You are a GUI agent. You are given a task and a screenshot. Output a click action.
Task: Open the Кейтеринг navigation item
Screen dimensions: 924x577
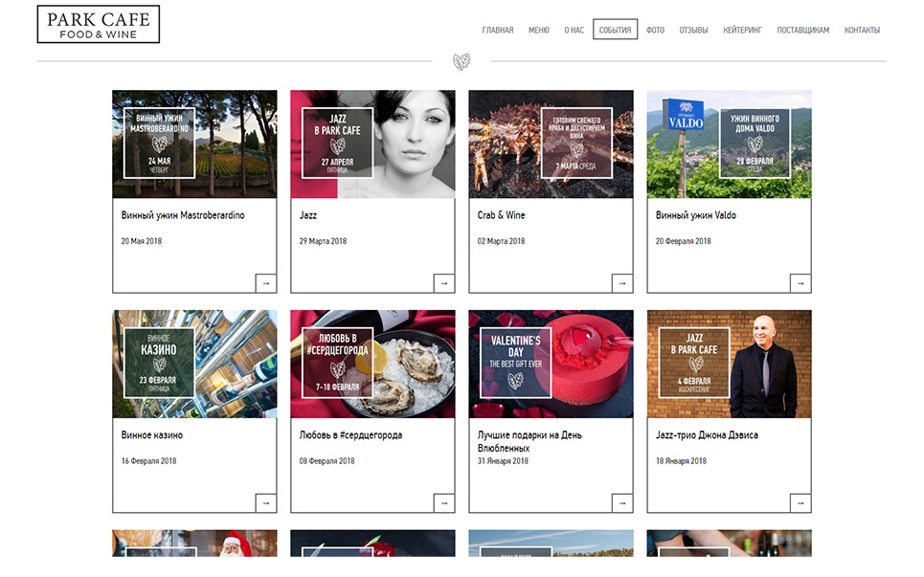pyautogui.click(x=742, y=30)
